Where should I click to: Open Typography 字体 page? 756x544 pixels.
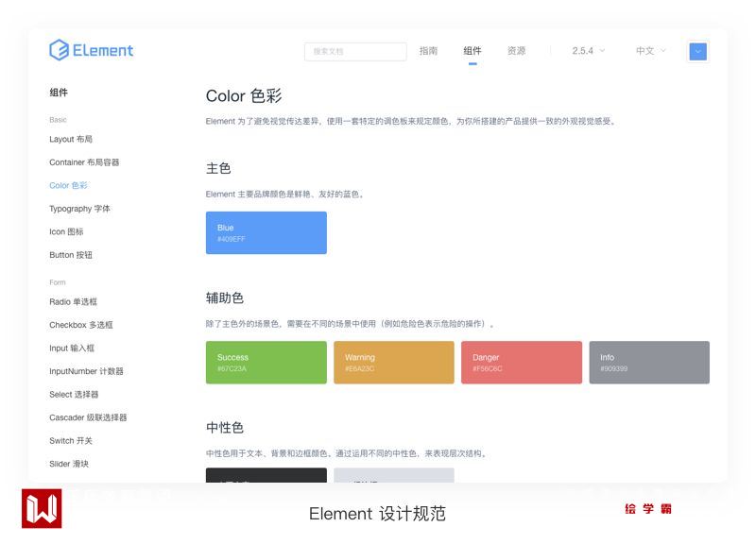(79, 209)
